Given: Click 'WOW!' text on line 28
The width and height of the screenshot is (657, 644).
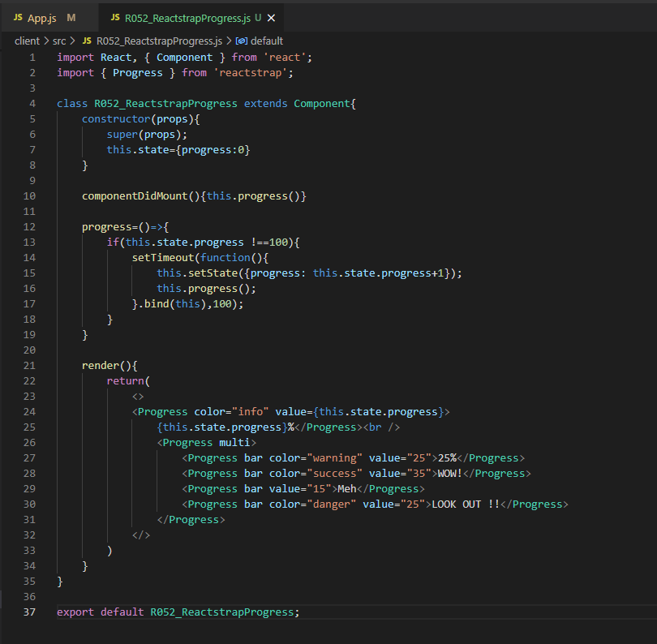Looking at the screenshot, I should [450, 474].
